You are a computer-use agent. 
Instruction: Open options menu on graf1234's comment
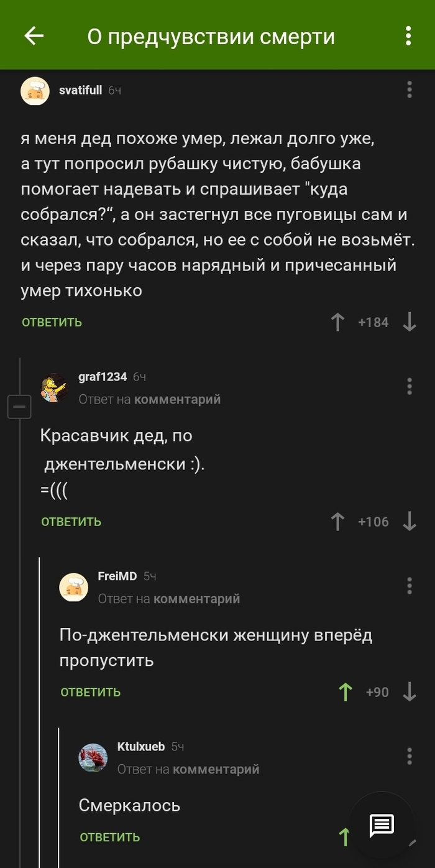410,386
